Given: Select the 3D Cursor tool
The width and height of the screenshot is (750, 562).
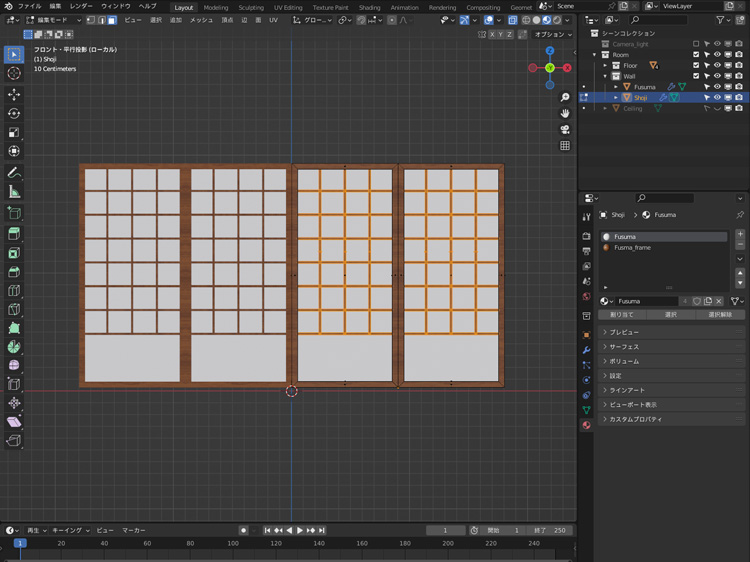Looking at the screenshot, I should [14, 73].
